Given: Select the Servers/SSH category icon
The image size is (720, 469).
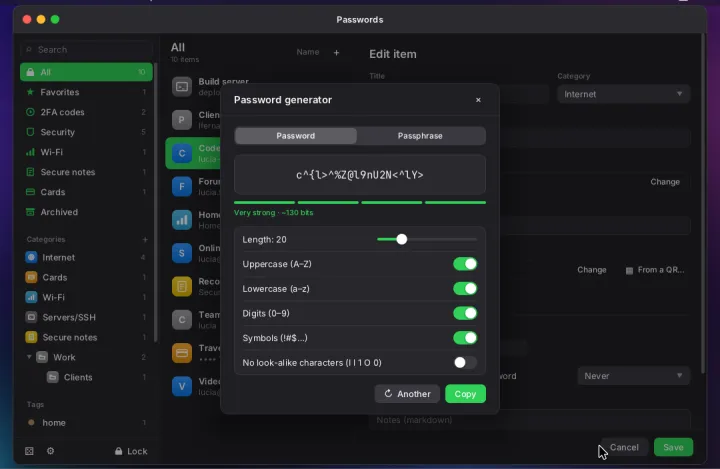Looking at the screenshot, I should (x=31, y=317).
